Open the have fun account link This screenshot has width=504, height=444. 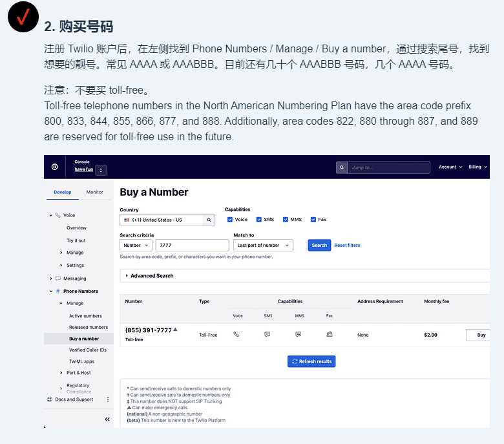pyautogui.click(x=83, y=169)
